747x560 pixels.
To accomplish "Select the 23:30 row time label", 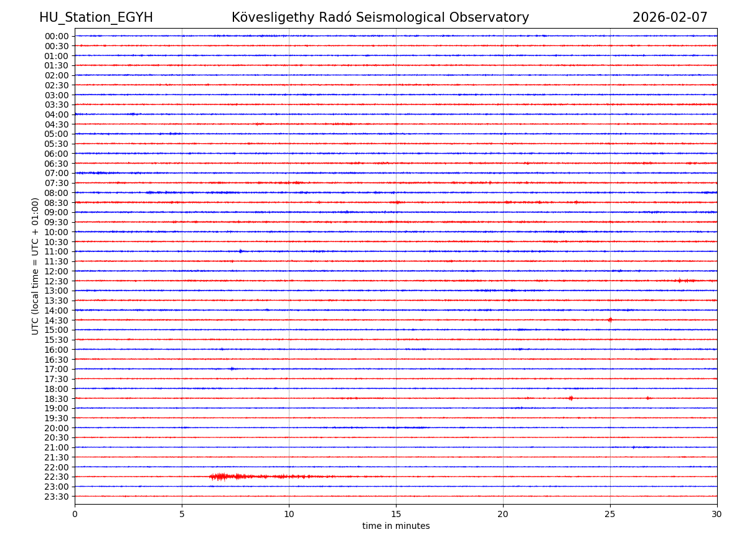I will click(57, 497).
